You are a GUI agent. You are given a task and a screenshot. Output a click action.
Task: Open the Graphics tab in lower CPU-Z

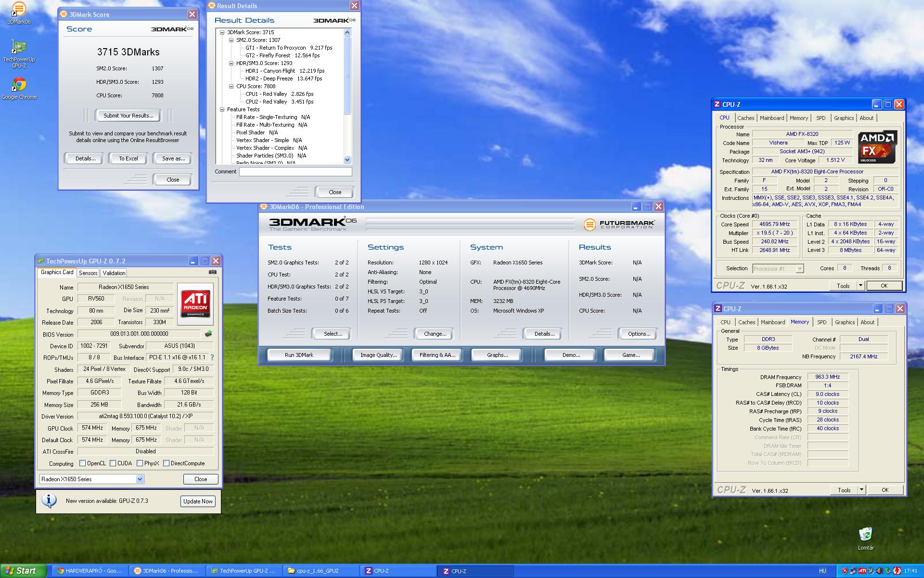845,322
